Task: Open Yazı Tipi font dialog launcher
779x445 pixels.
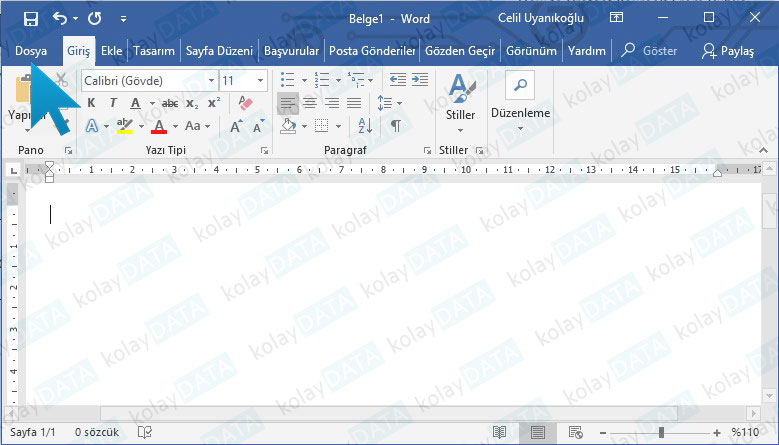Action: point(265,150)
